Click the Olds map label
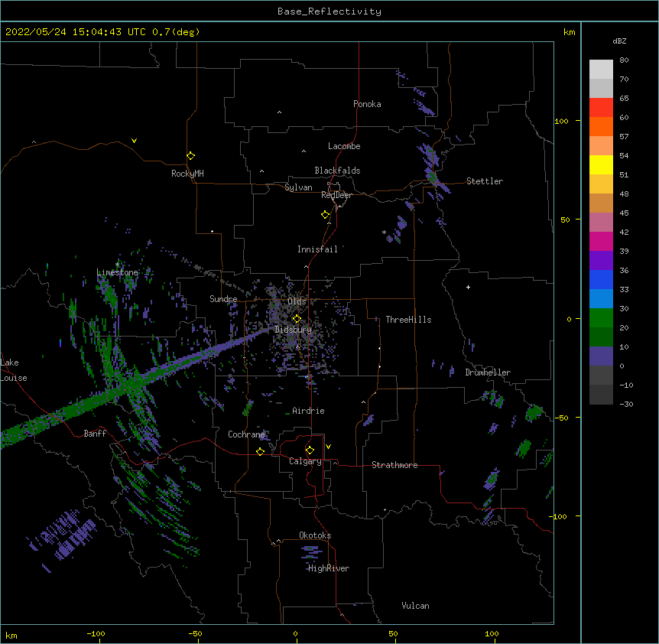 coord(297,302)
